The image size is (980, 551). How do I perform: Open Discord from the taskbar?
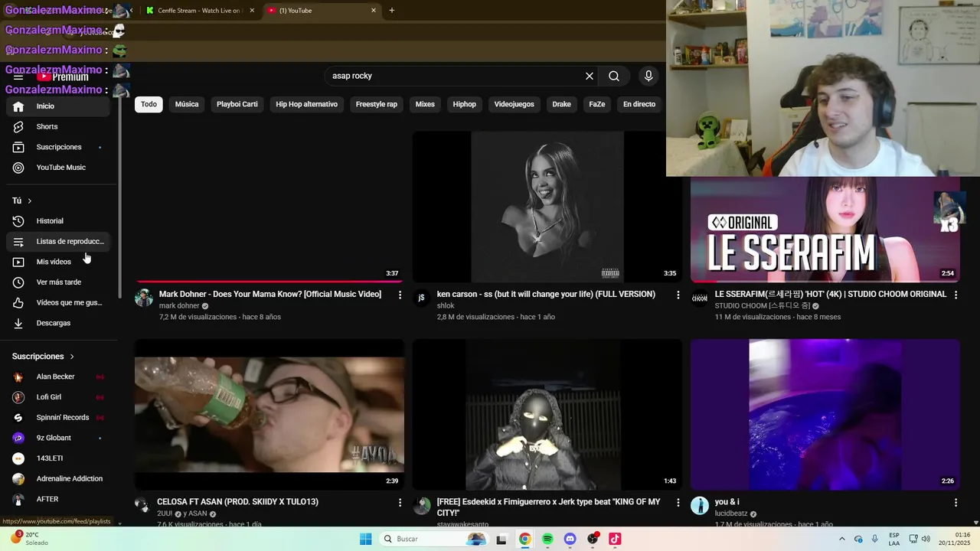(570, 539)
